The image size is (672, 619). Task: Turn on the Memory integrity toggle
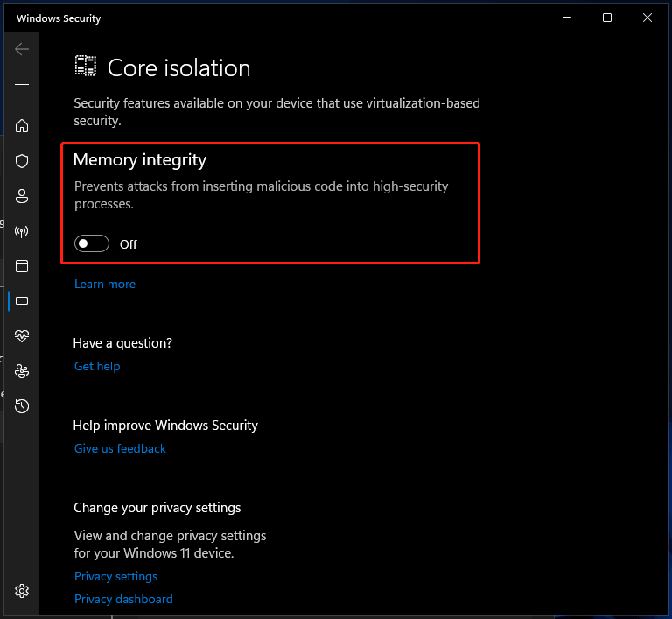(92, 243)
